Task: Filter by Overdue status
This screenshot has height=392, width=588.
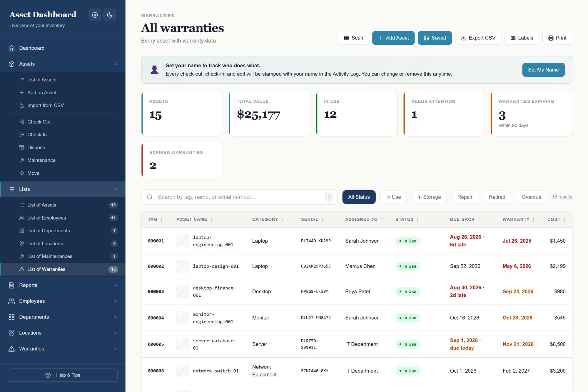Action: click(x=531, y=197)
